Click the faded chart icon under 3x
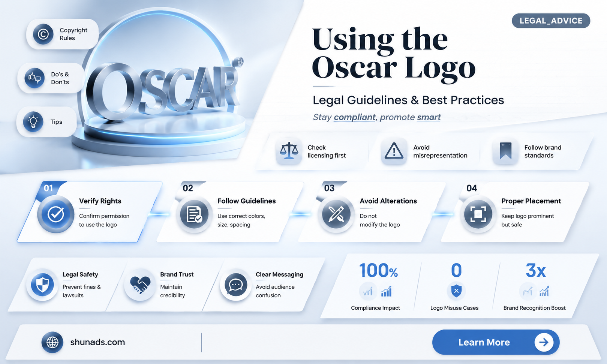 528,291
